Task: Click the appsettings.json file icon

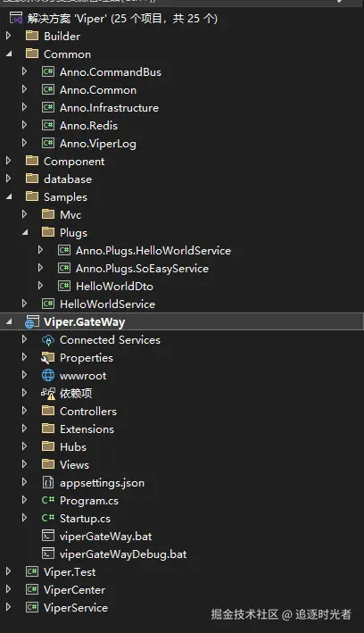Action: point(48,482)
